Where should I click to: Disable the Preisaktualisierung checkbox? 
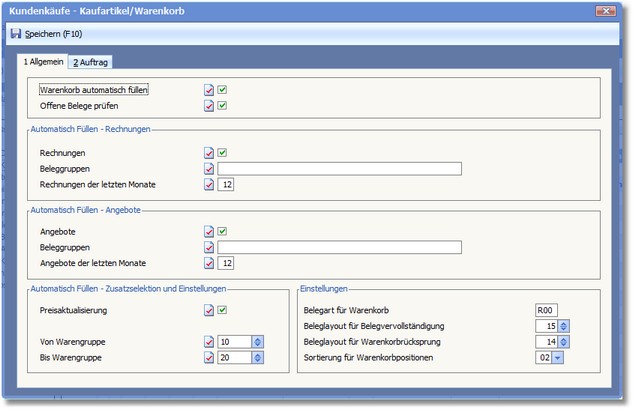tap(223, 310)
